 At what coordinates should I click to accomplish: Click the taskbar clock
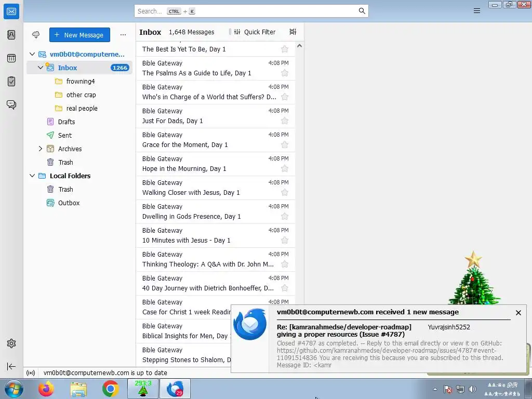tap(503, 389)
